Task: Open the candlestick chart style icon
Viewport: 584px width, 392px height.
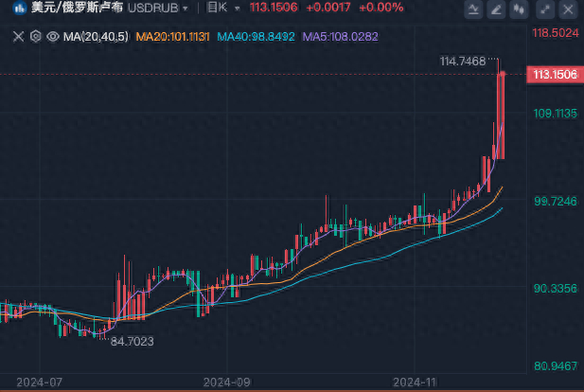Action: coord(519,9)
